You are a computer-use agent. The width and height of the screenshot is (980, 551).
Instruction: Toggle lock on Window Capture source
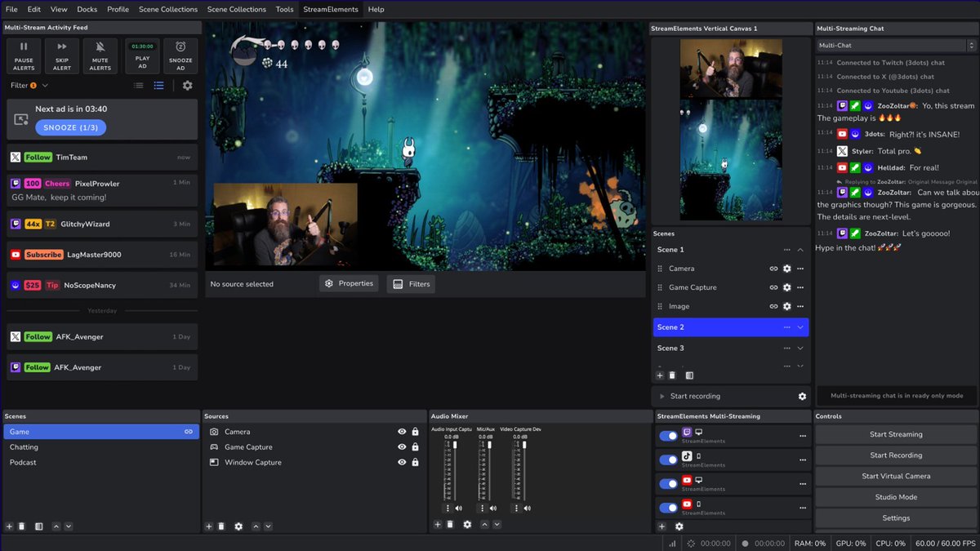[415, 462]
